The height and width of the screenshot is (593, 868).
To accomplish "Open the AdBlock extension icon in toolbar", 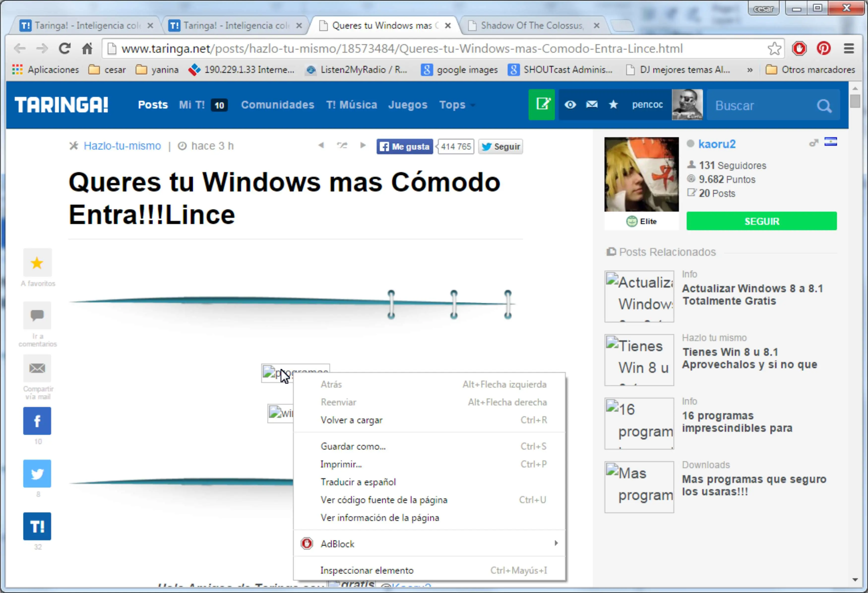I will (x=799, y=49).
